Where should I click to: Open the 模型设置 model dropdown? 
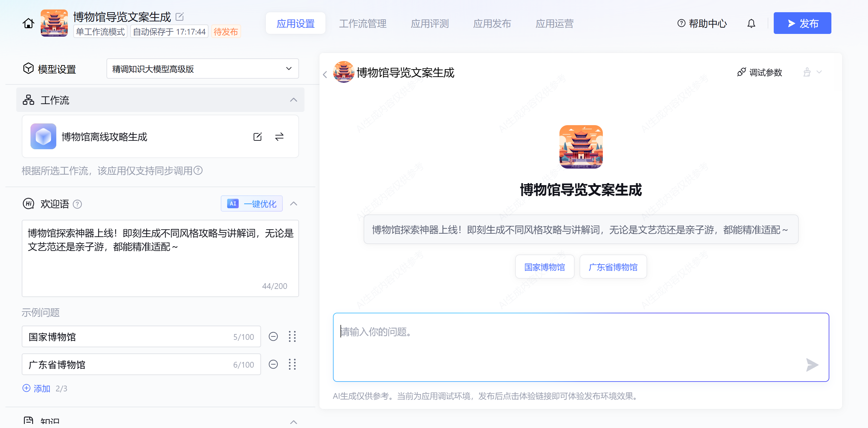(x=202, y=69)
